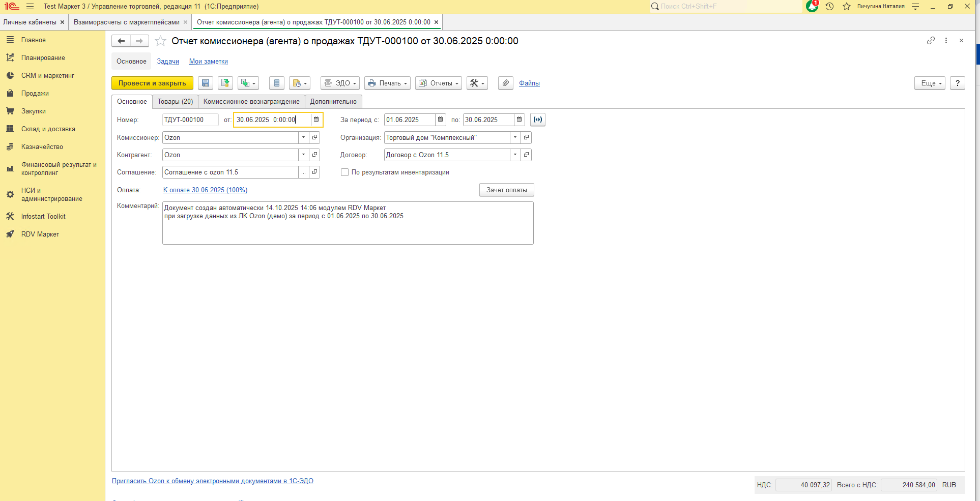Open Контрагент Ozon record icon

314,155
